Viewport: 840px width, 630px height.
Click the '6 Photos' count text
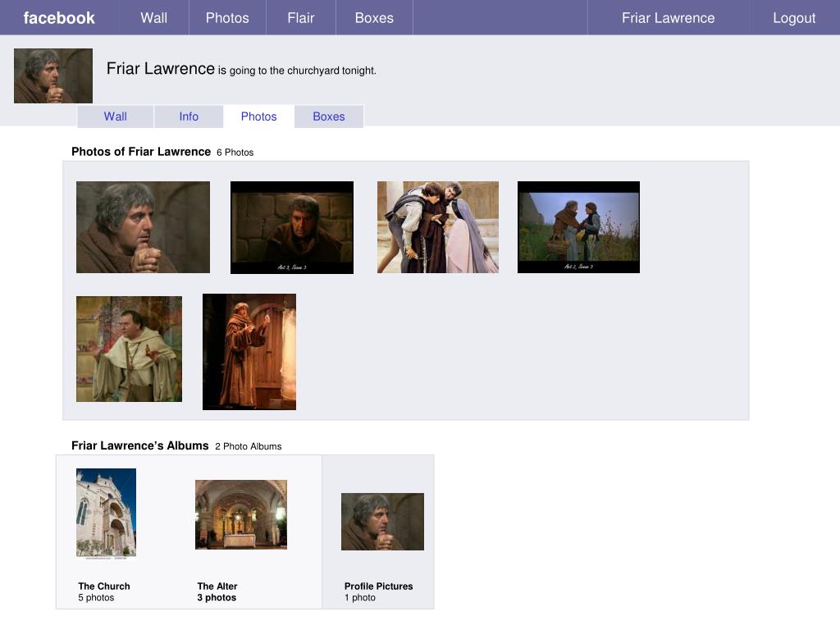(235, 152)
